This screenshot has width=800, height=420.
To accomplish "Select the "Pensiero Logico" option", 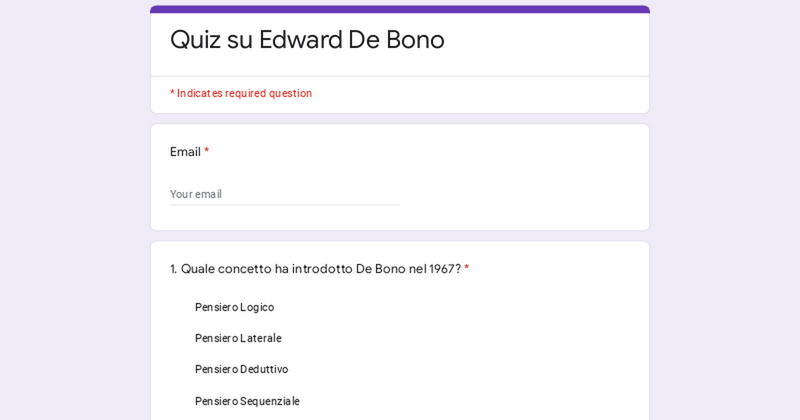I will pyautogui.click(x=234, y=307).
